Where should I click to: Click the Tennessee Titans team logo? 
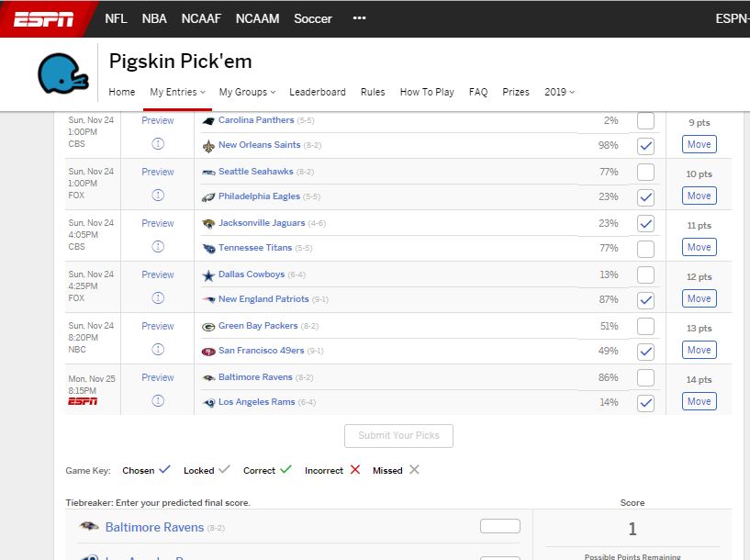[x=208, y=248]
